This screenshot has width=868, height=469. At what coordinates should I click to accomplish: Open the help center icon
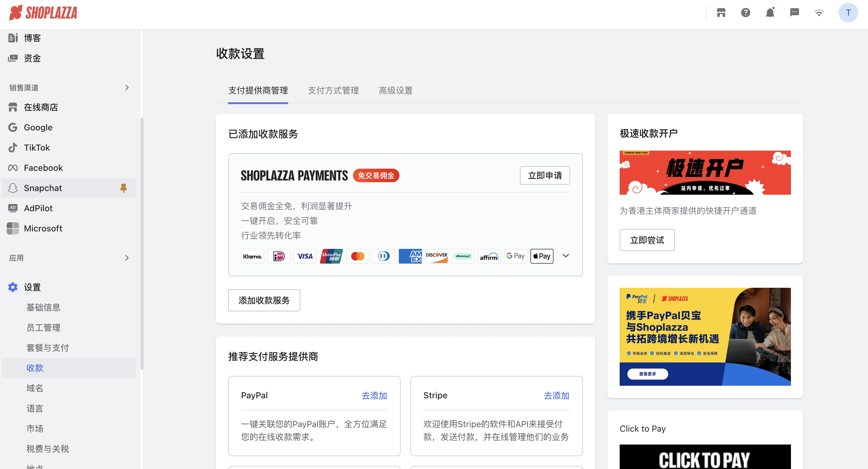click(x=745, y=13)
